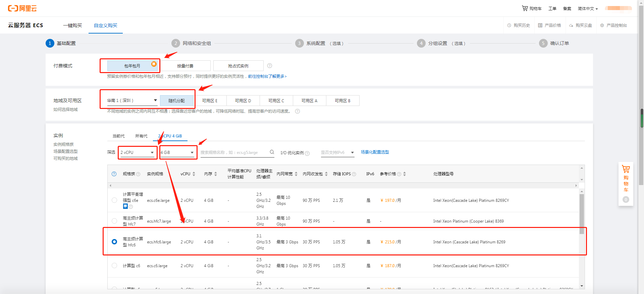Screen dimensions: 644x294
Task: Click the blue tag icon under c6e
Action: [125, 207]
